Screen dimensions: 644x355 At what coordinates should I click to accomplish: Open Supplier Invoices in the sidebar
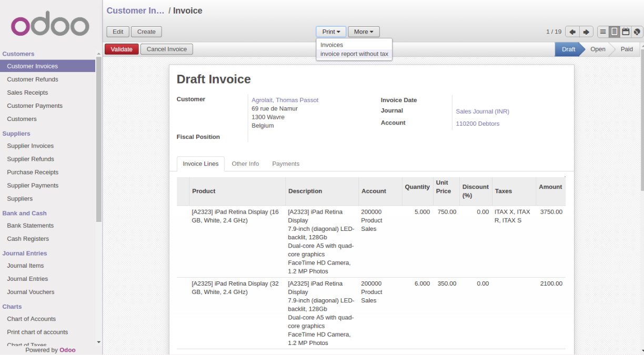click(47, 146)
